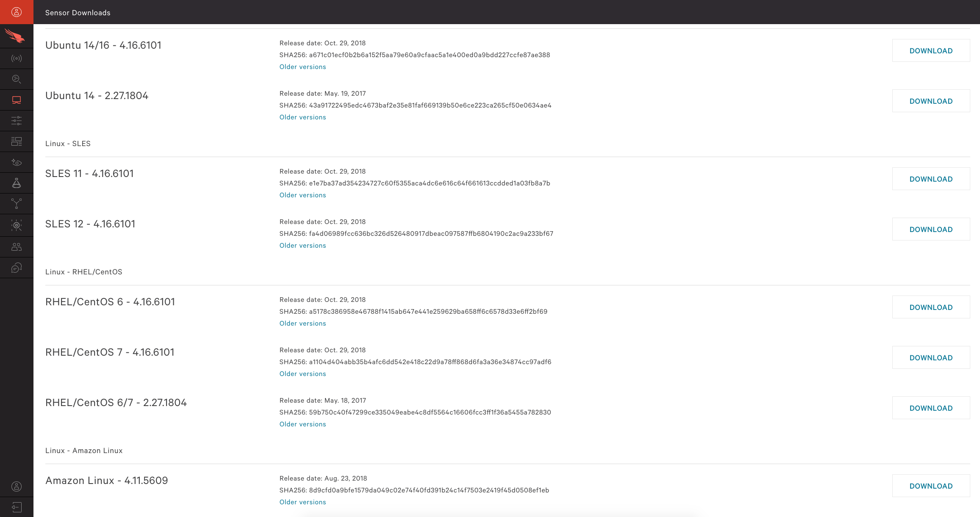980x517 pixels.
Task: Open the Activity radar signal icon in sidebar
Action: point(17,58)
